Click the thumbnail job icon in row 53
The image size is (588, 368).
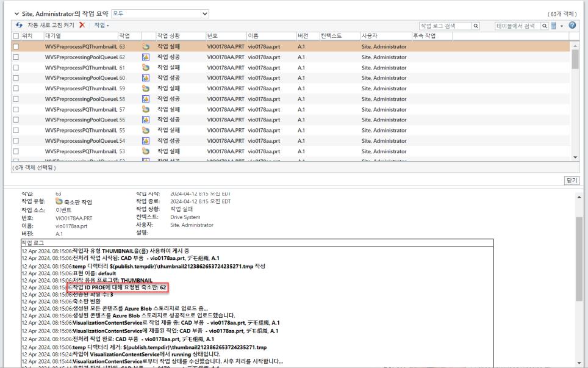(146, 151)
